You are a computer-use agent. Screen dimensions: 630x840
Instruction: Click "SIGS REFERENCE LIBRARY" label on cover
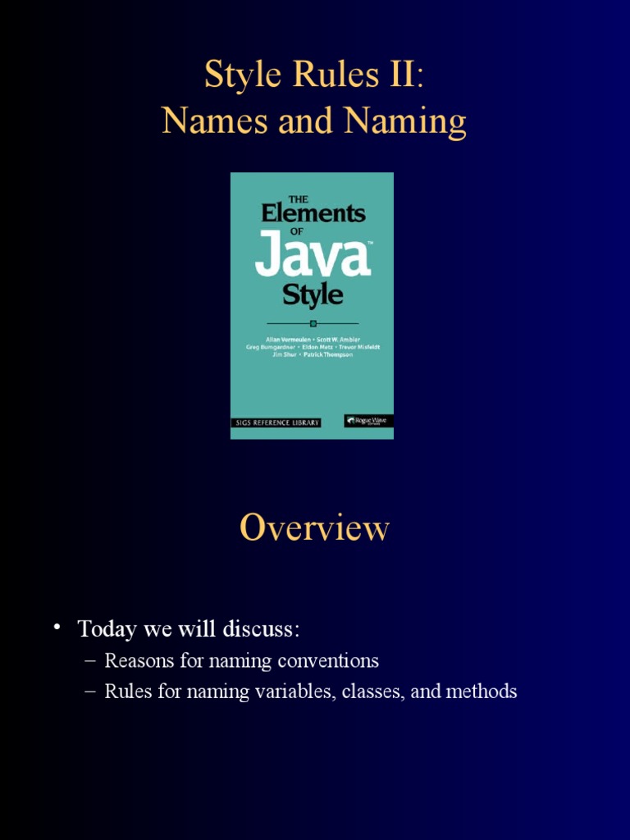(x=276, y=423)
